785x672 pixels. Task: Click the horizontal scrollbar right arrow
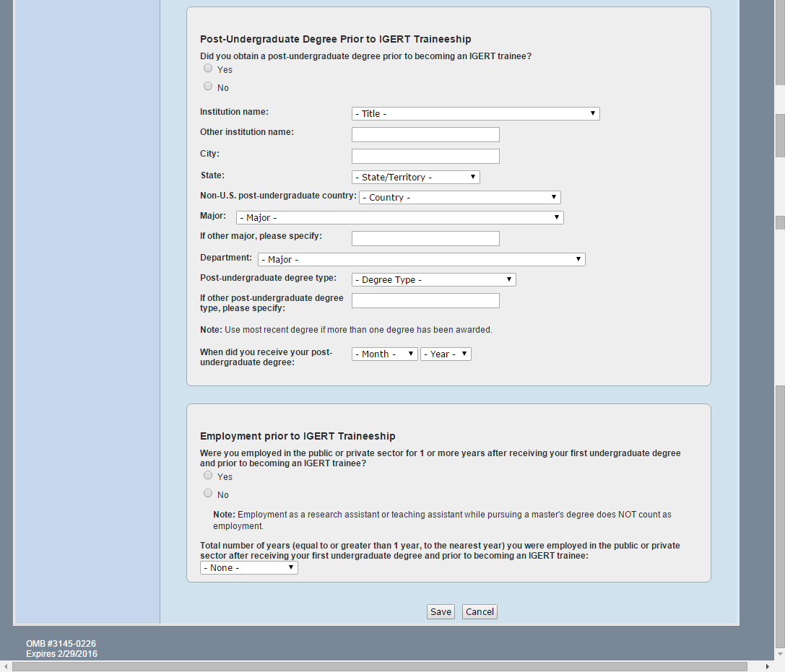[x=768, y=666]
